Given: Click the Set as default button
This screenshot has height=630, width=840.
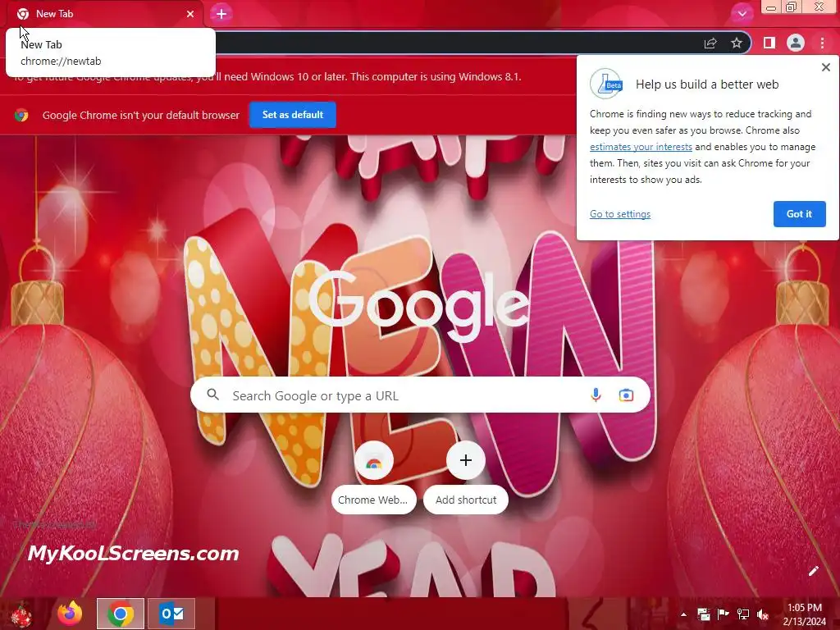Looking at the screenshot, I should point(293,115).
